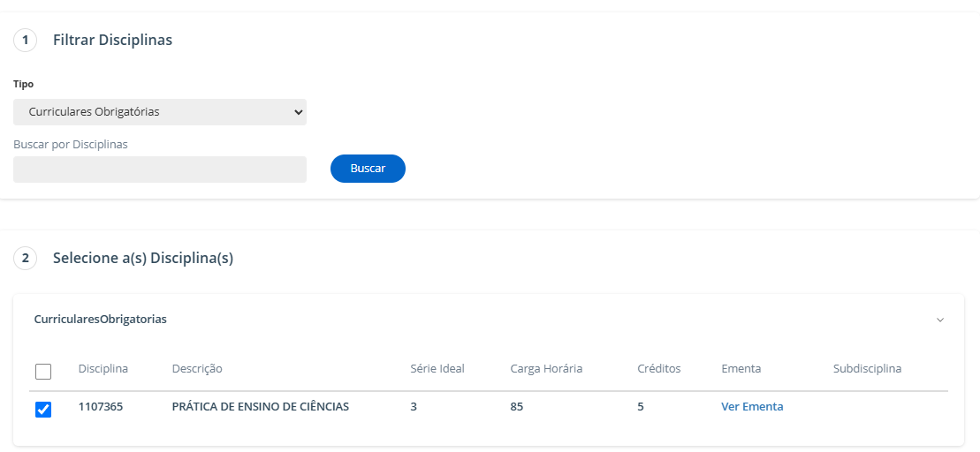
Task: Click the Subdisciplina column header
Action: point(867,369)
